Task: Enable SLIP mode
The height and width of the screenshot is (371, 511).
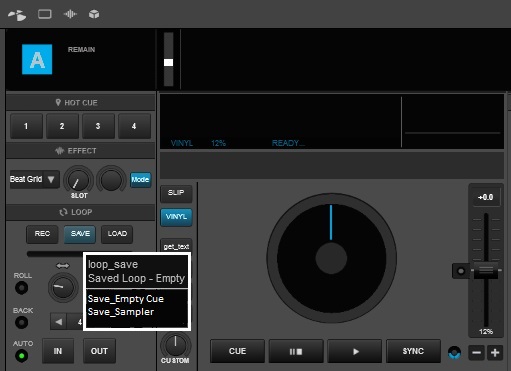Action: tap(176, 193)
